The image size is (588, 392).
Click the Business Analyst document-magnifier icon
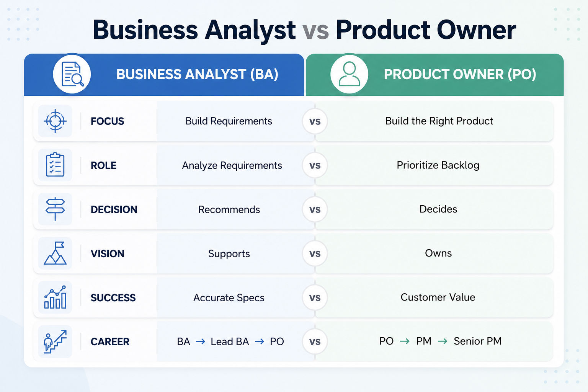click(72, 74)
